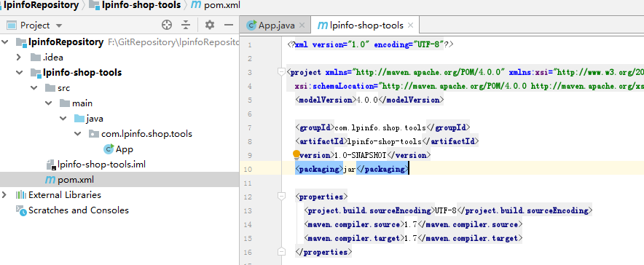Expand the .idea folder

tap(19, 58)
